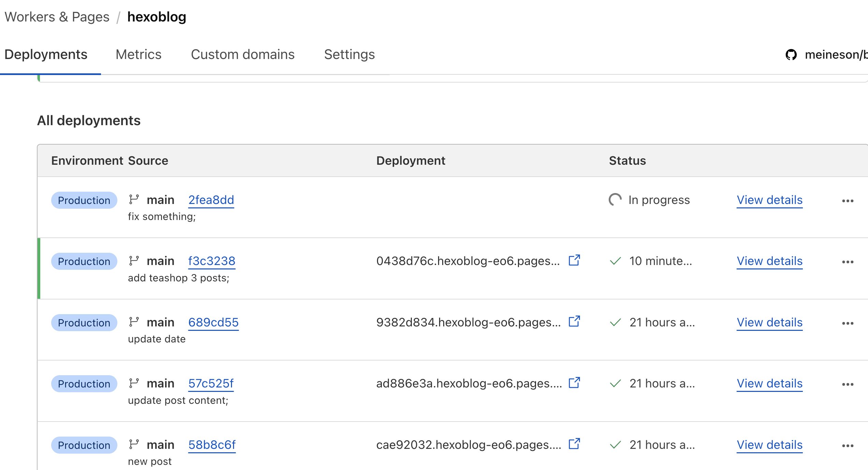This screenshot has width=868, height=470.
Task: Click the GitHub icon next to meineson
Action: 791,55
